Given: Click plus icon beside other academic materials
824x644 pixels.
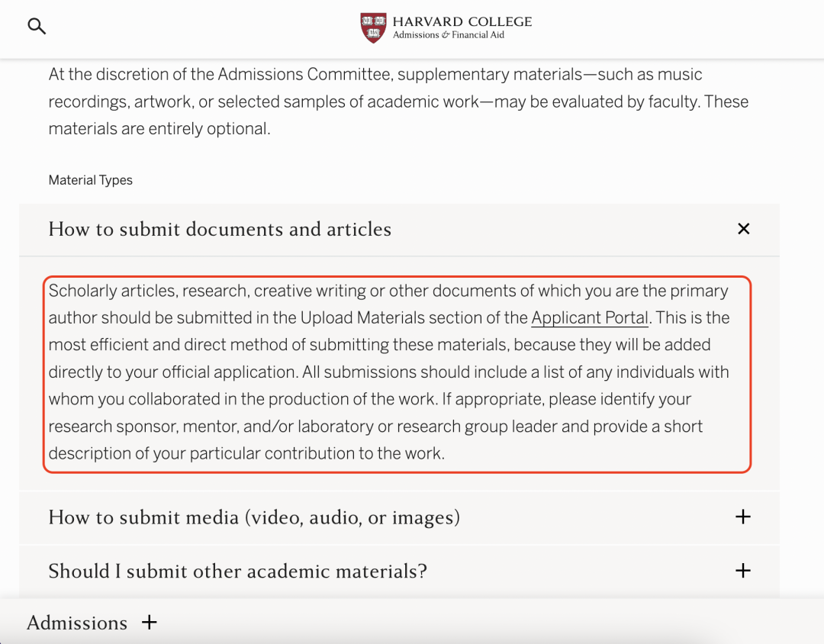Looking at the screenshot, I should [x=742, y=571].
